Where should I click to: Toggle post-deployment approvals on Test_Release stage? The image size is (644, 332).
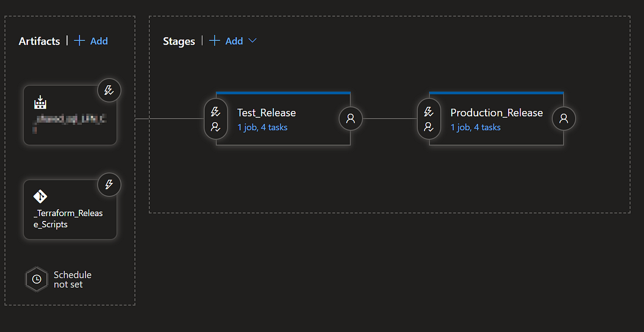point(350,119)
